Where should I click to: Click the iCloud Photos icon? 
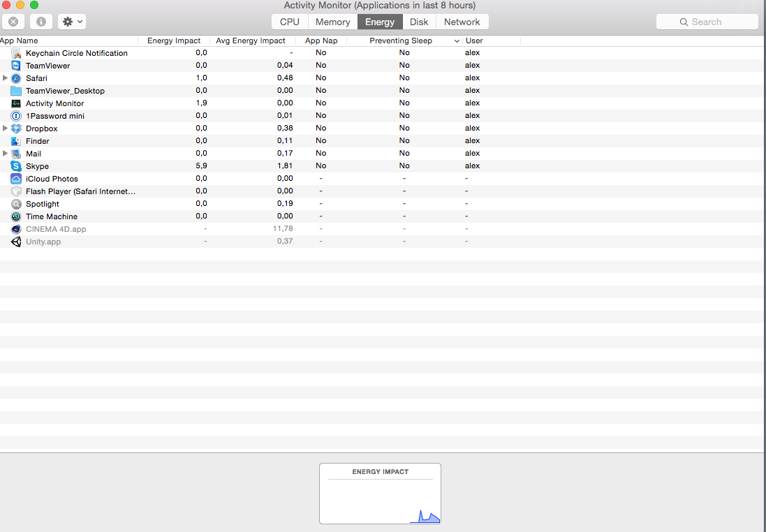[x=16, y=179]
